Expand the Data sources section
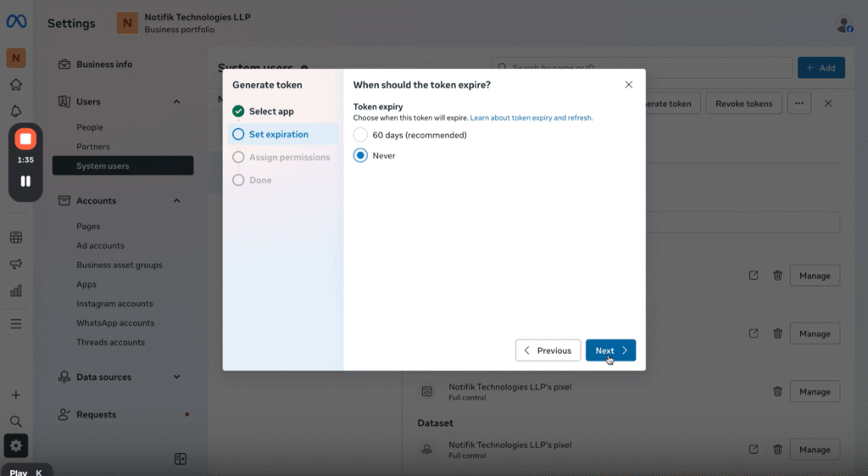This screenshot has height=476, width=868. (x=176, y=377)
